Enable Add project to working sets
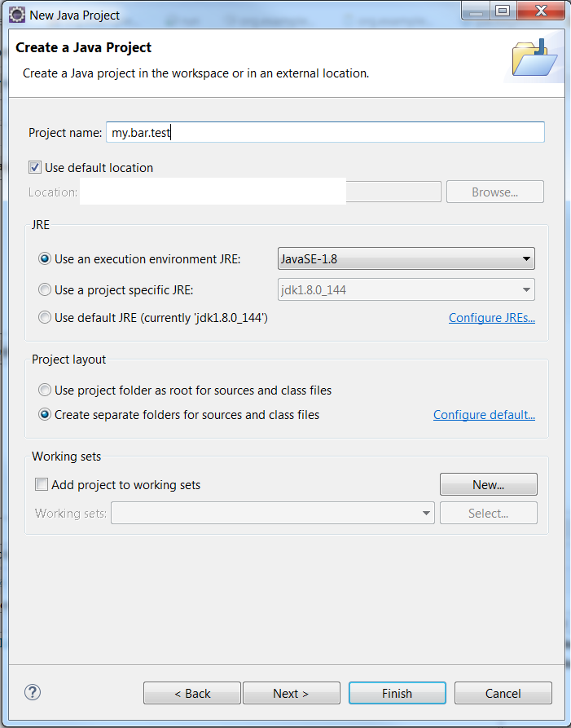Screen dimensions: 571x728 (41, 483)
